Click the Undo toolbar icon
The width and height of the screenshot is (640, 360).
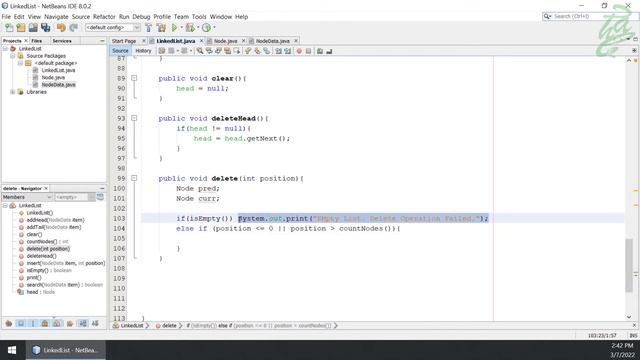point(61,27)
